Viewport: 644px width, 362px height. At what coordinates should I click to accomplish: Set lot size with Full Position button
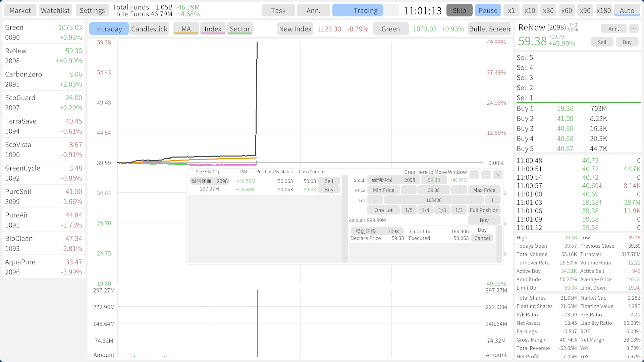(484, 210)
